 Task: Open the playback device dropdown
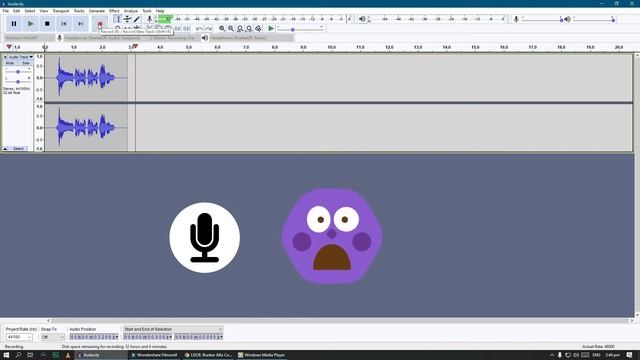(x=251, y=38)
